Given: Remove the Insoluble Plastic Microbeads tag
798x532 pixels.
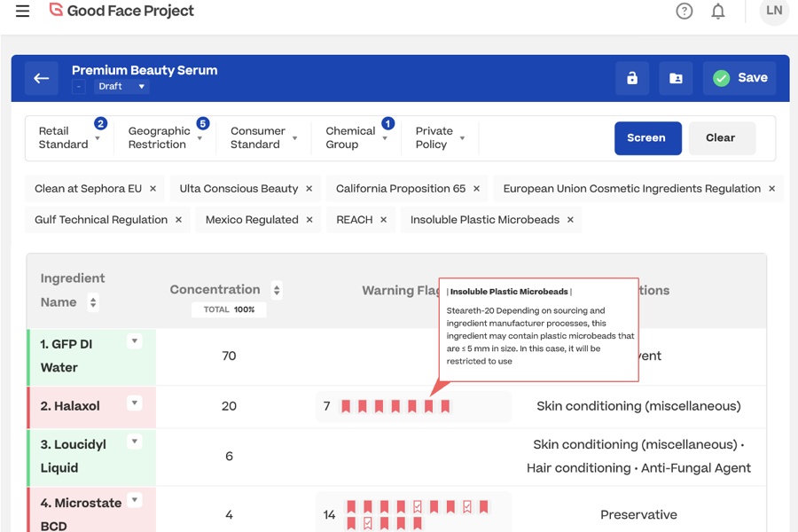Looking at the screenshot, I should tap(570, 220).
